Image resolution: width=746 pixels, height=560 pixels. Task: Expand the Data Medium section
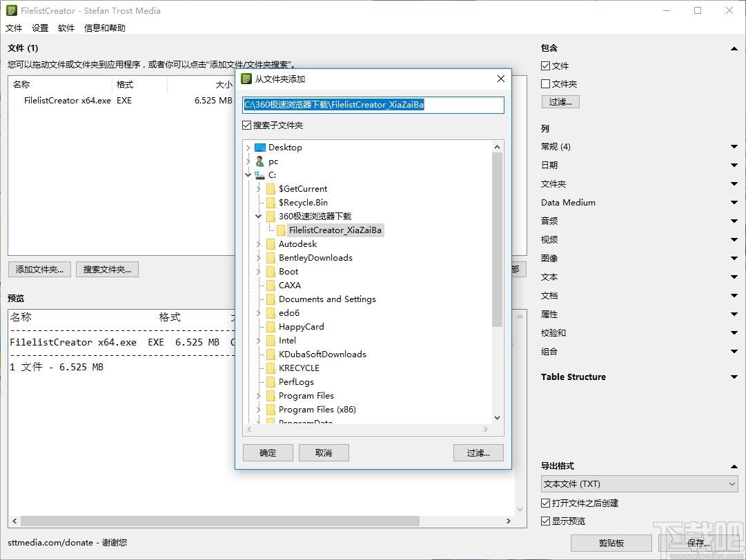pyautogui.click(x=734, y=203)
